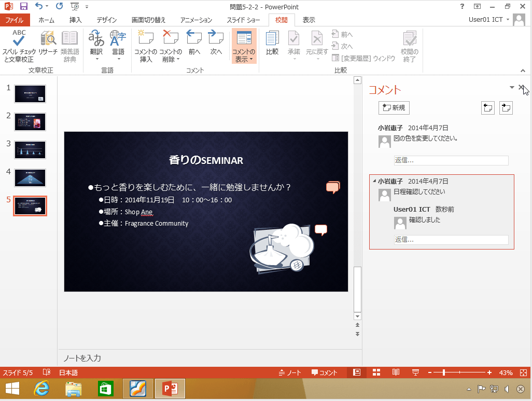The height and width of the screenshot is (401, 532).
Task: Click the previous comment arrow in comments pane
Action: tap(488, 107)
